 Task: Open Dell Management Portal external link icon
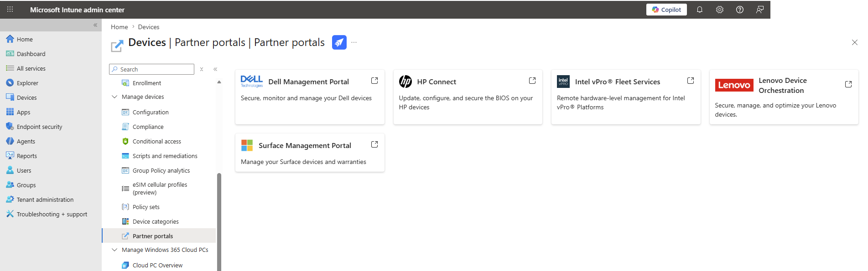pyautogui.click(x=374, y=81)
